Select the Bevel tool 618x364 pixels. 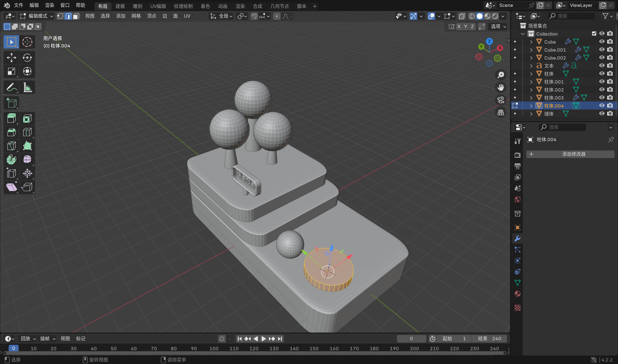click(11, 132)
